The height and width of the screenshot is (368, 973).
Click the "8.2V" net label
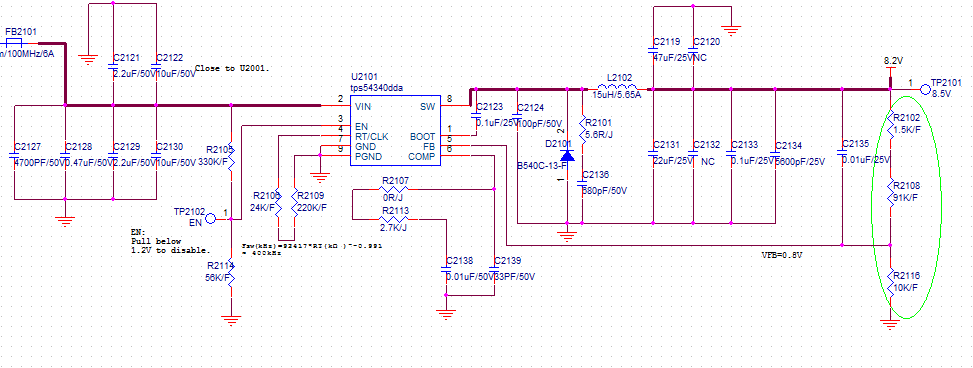893,61
